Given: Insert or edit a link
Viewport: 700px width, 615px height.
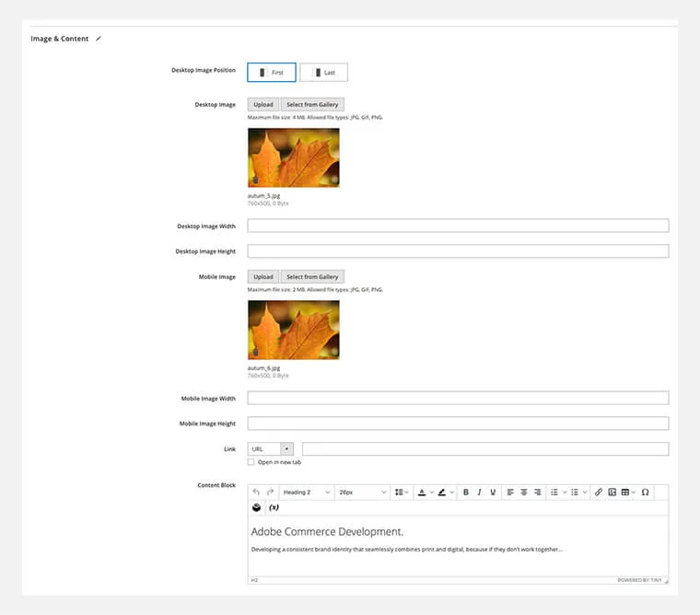Looking at the screenshot, I should point(599,492).
